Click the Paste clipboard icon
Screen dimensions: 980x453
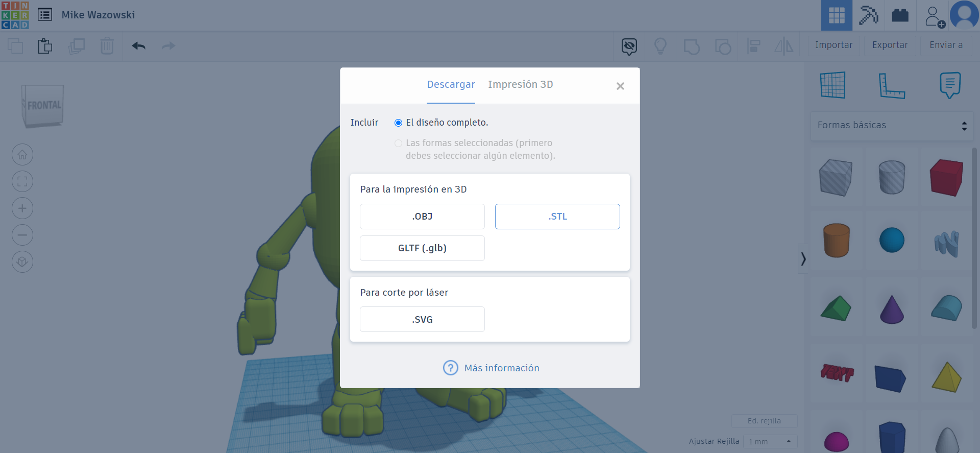[x=45, y=46]
